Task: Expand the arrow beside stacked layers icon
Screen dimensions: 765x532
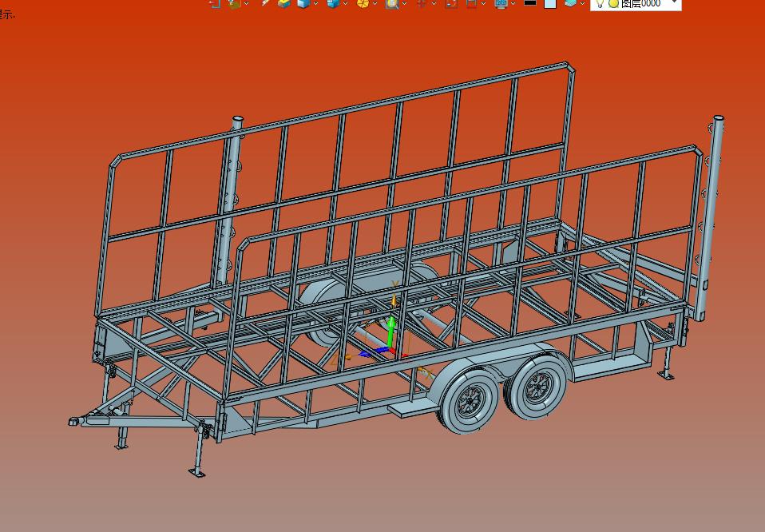Action: [582, 3]
